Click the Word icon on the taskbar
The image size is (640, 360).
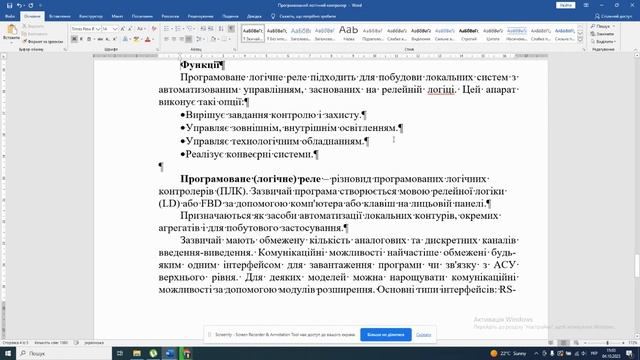point(170,353)
